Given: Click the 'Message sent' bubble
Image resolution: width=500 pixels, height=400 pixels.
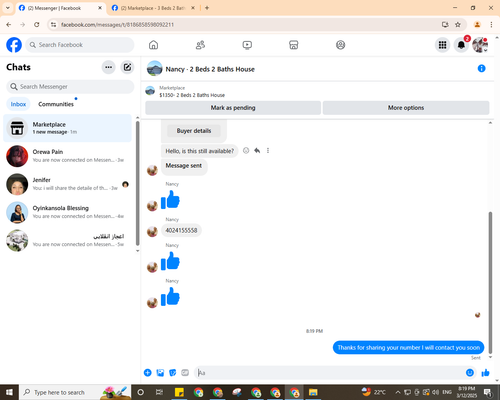Looking at the screenshot, I should [184, 166].
